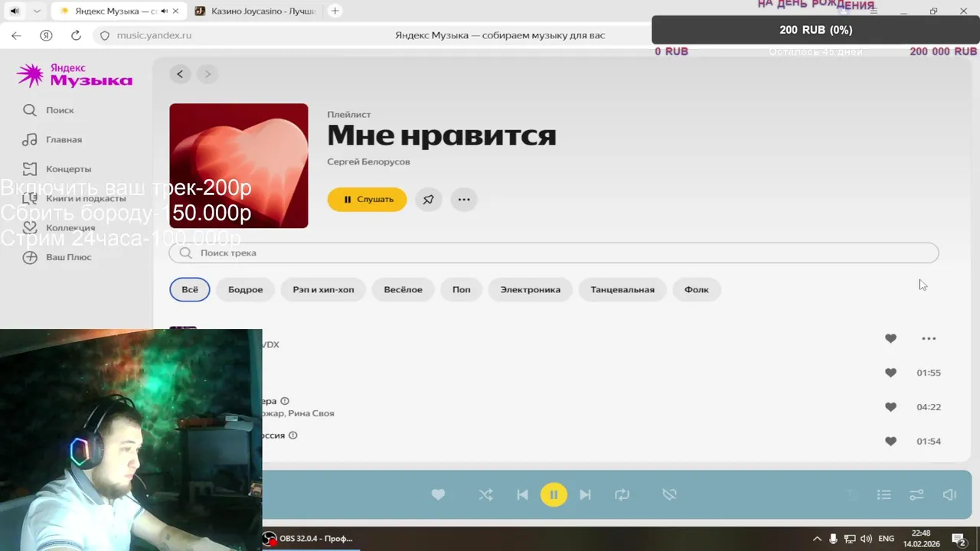Focus the Поиск трека search field
Image resolution: width=980 pixels, height=551 pixels.
[x=554, y=253]
